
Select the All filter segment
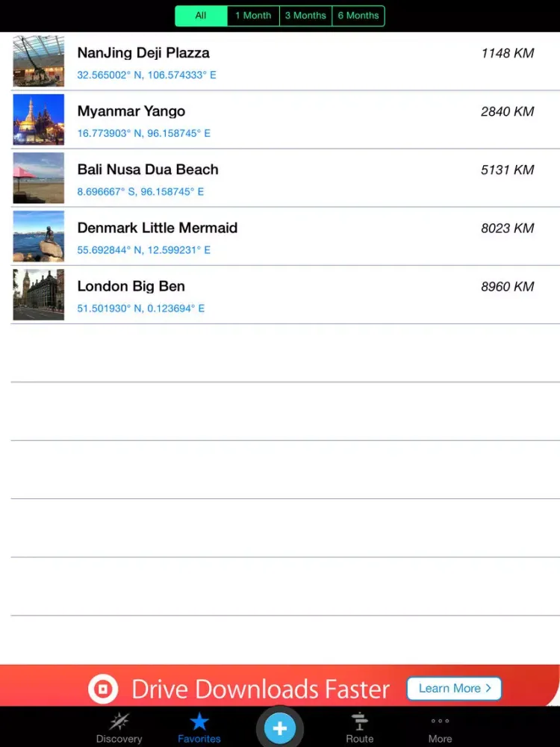(201, 16)
